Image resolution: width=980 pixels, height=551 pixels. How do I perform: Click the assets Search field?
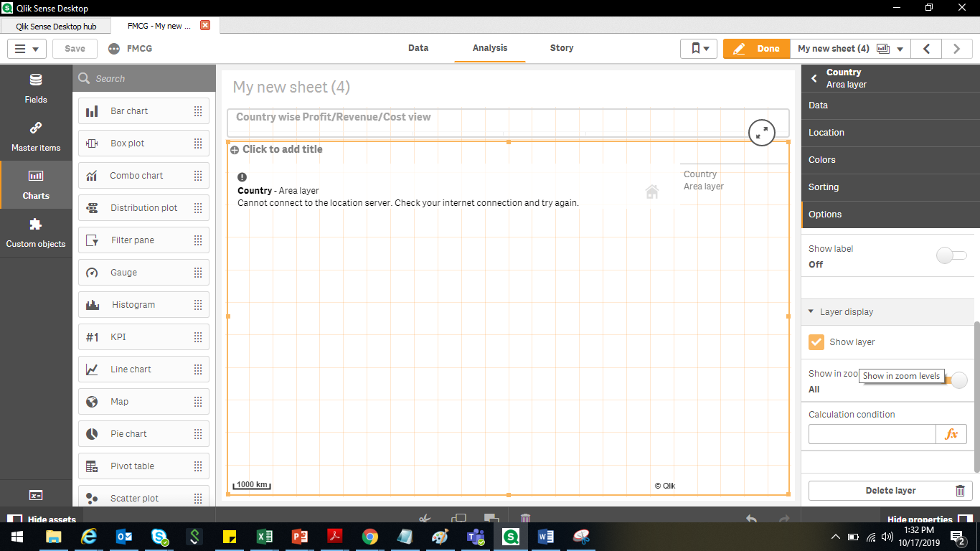click(x=144, y=78)
